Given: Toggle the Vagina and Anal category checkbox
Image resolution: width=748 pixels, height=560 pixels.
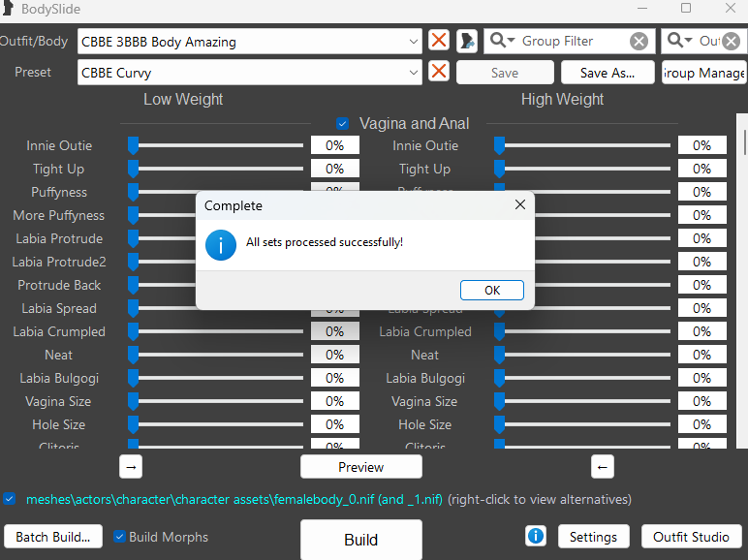Looking at the screenshot, I should click(x=343, y=124).
